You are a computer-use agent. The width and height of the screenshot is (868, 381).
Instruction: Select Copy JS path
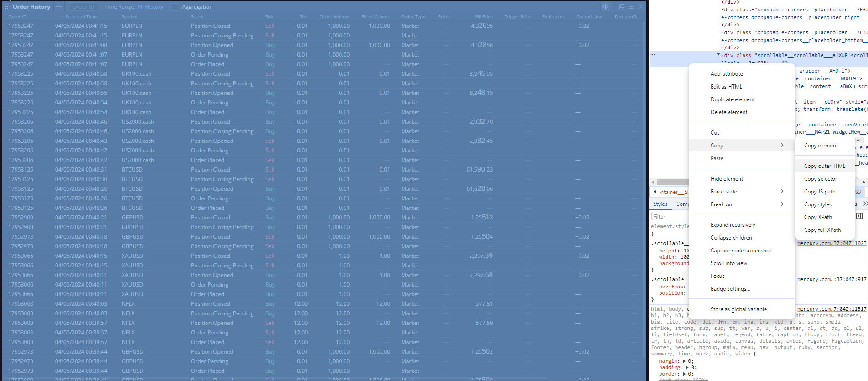pos(825,192)
